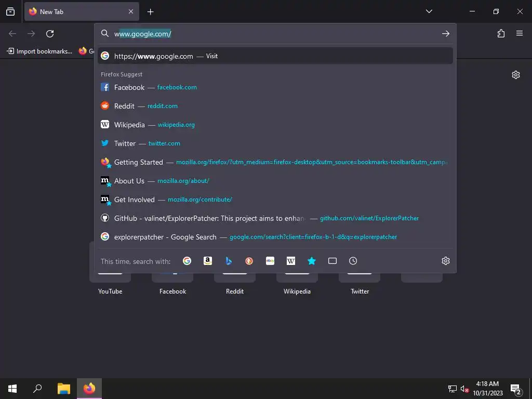Screen dimensions: 532x399
Task: Search bookmarks using the star icon
Action: [x=312, y=261]
